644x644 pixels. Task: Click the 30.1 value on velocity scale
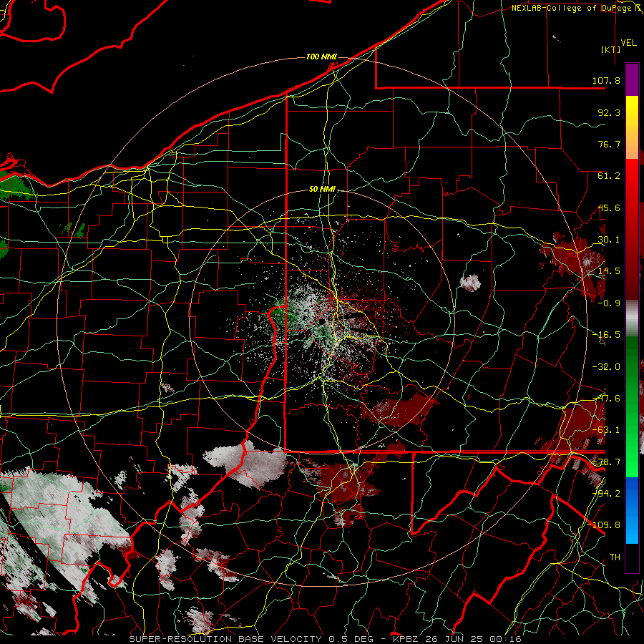609,240
